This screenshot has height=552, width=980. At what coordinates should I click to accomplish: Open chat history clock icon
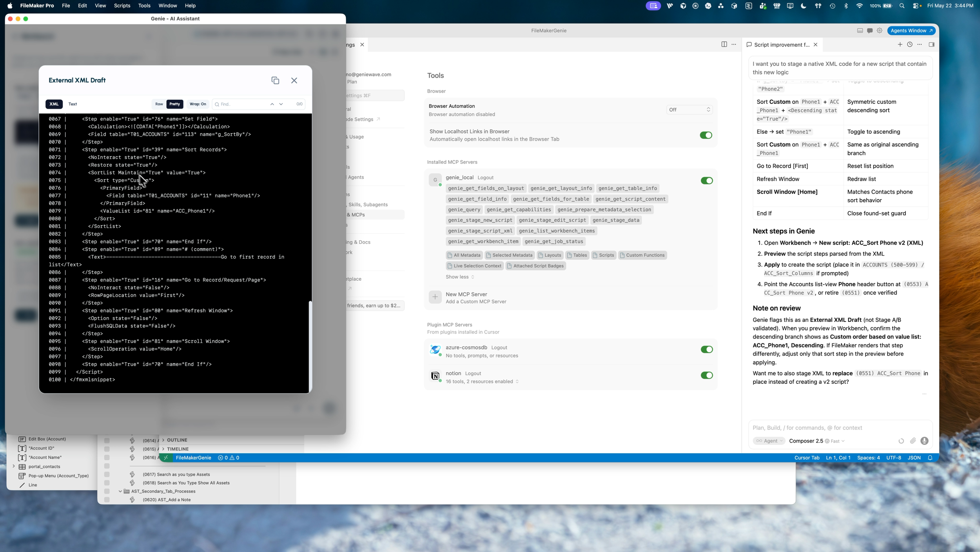tap(909, 44)
